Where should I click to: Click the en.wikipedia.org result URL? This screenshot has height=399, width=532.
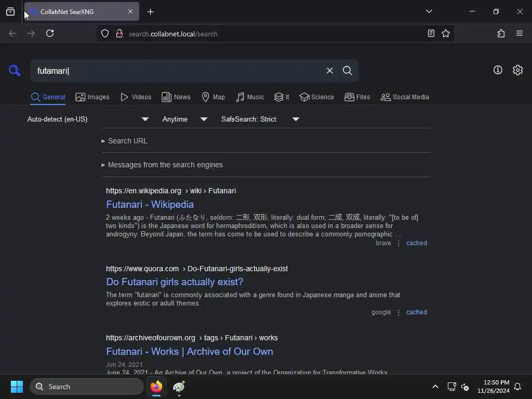170,191
